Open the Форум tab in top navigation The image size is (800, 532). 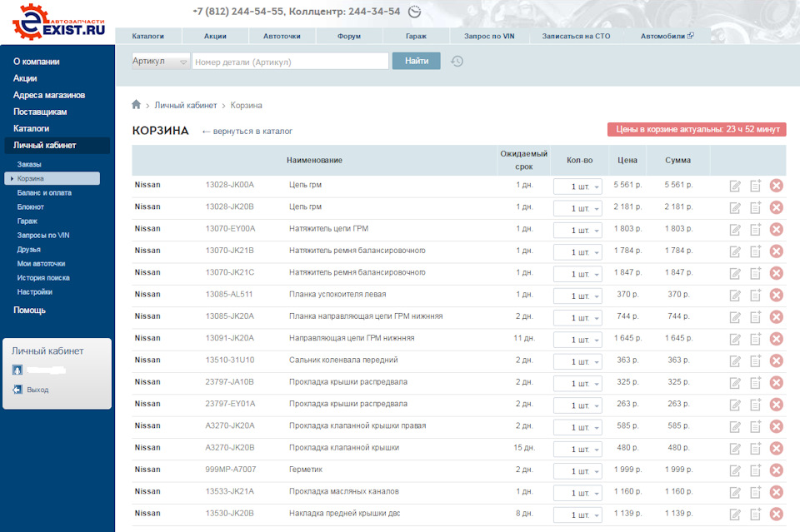pos(349,37)
